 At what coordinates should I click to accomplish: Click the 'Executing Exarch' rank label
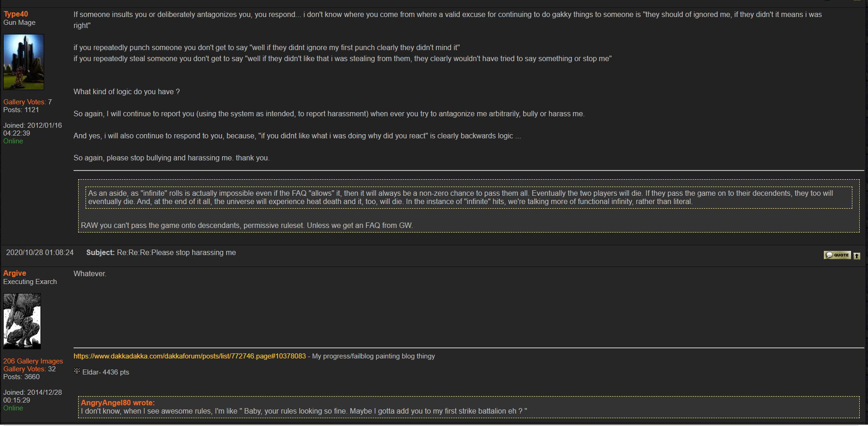(x=30, y=282)
